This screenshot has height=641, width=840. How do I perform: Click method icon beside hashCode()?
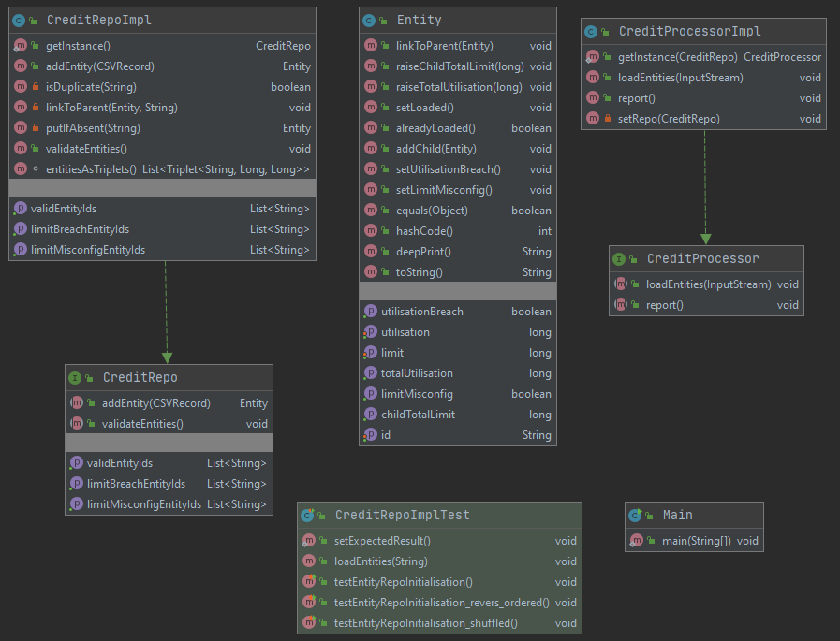point(371,231)
